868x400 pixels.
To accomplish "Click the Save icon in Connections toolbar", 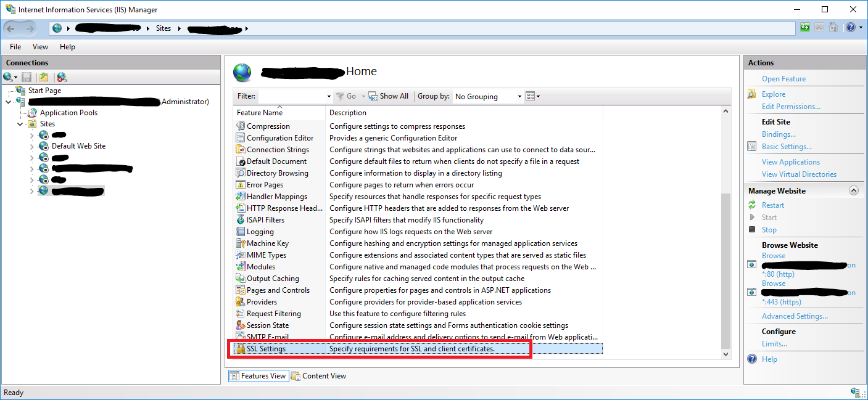I will (x=27, y=77).
